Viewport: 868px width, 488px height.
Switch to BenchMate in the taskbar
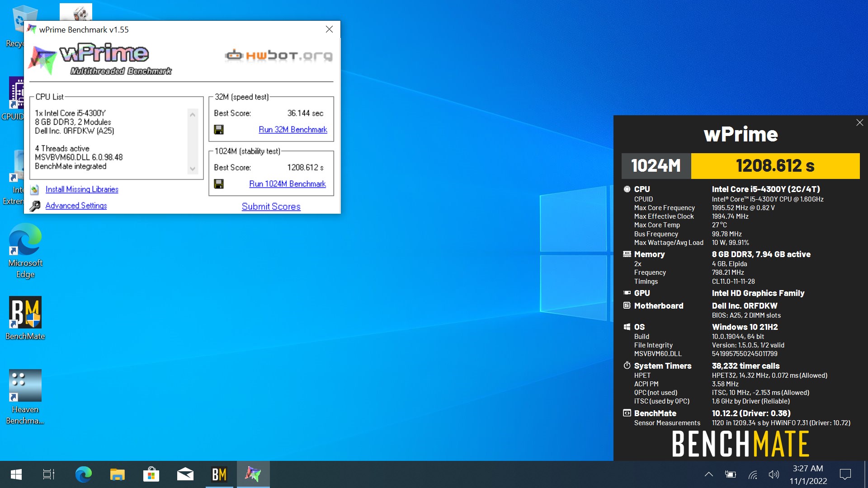tap(219, 474)
